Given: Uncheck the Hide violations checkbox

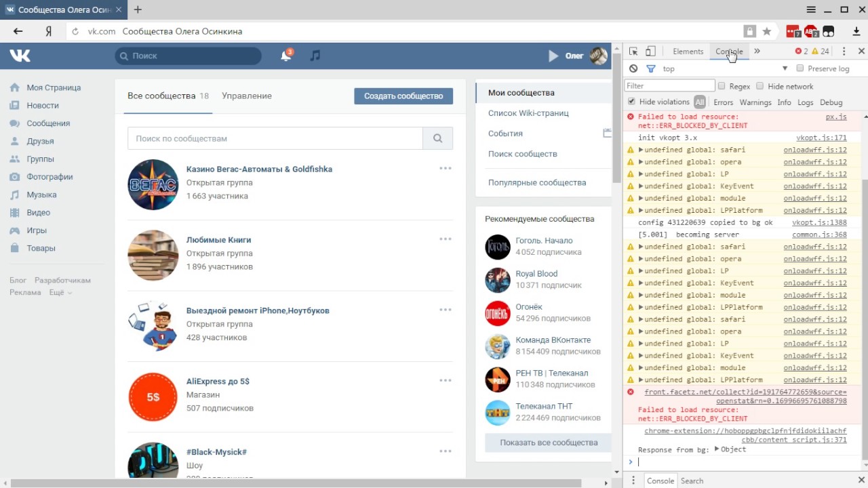Looking at the screenshot, I should tap(632, 102).
